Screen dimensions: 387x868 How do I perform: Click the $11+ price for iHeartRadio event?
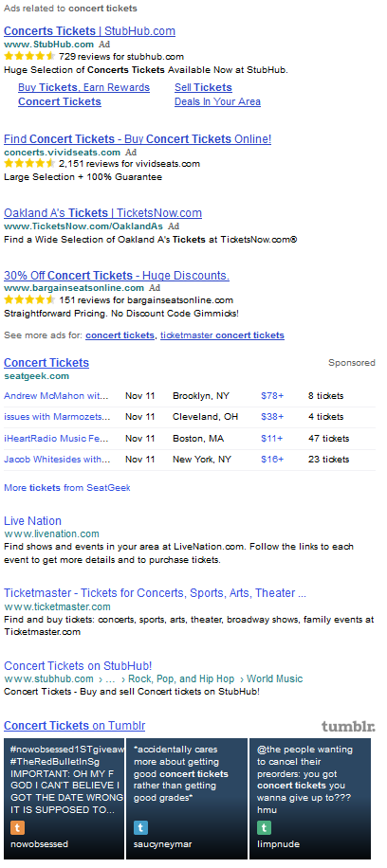[x=271, y=439]
